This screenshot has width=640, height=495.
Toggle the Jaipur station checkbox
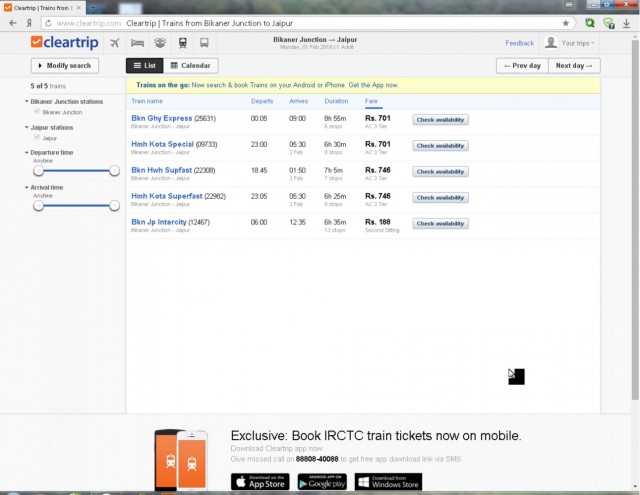[x=38, y=137]
